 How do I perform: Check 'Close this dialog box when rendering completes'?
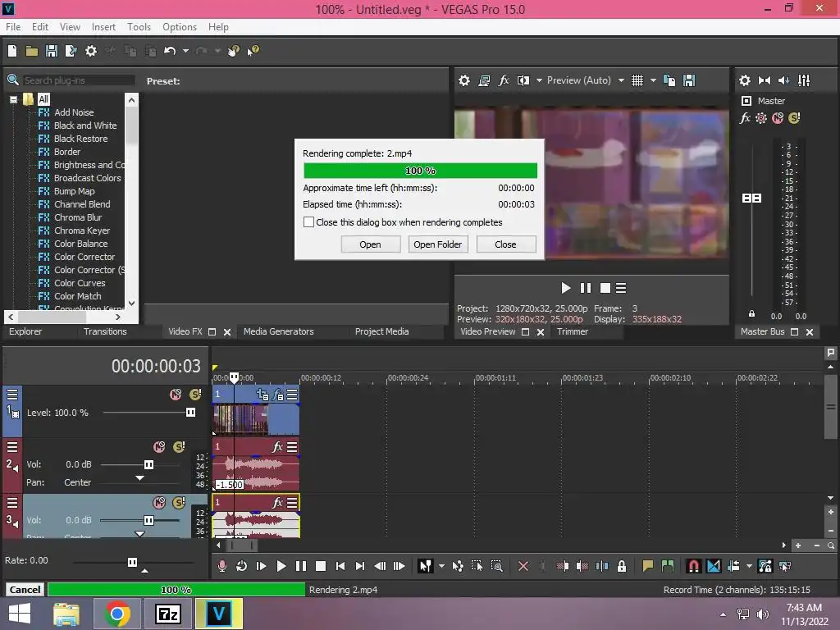[x=308, y=221]
